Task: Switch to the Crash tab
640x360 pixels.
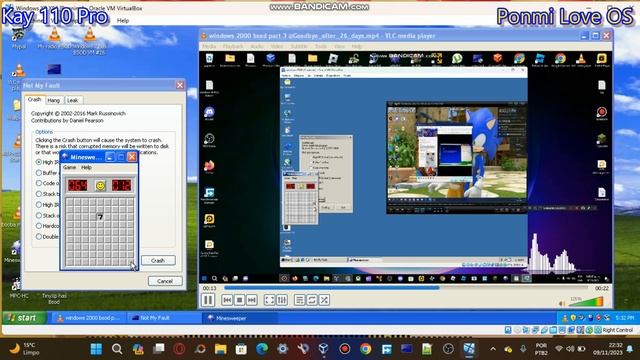Action: point(34,100)
